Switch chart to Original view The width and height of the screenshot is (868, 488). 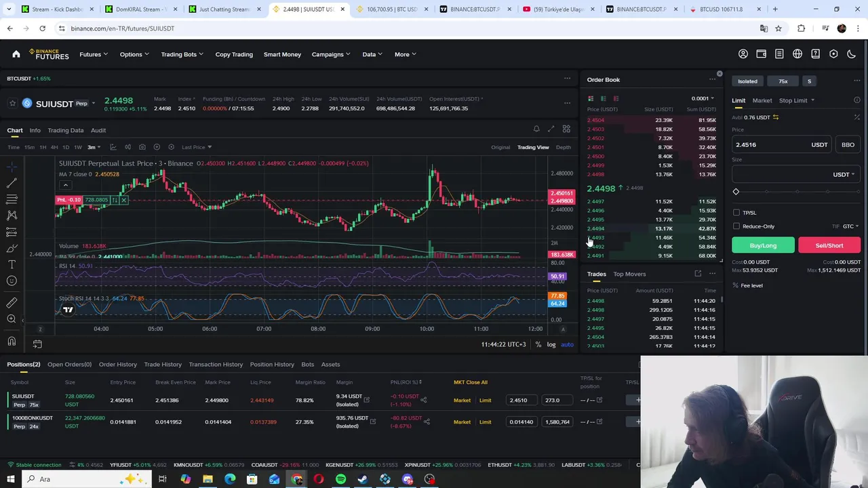500,147
